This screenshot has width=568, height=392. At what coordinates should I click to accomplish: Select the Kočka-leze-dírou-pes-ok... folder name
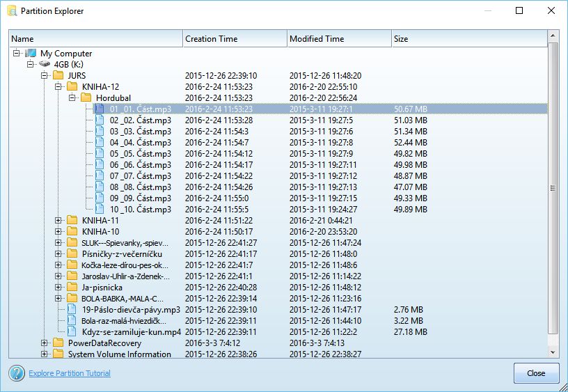tap(125, 265)
